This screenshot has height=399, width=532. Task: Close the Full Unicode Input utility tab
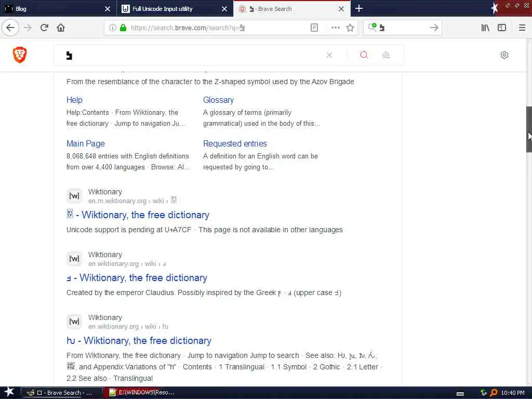coord(224,9)
